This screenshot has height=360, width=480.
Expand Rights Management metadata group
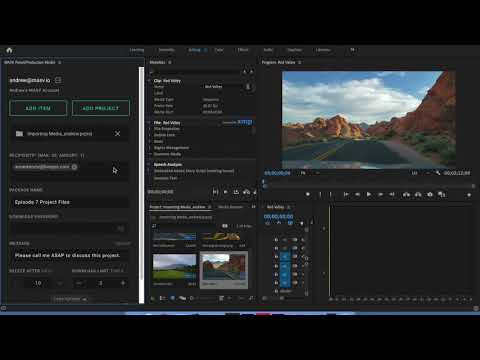(x=150, y=148)
